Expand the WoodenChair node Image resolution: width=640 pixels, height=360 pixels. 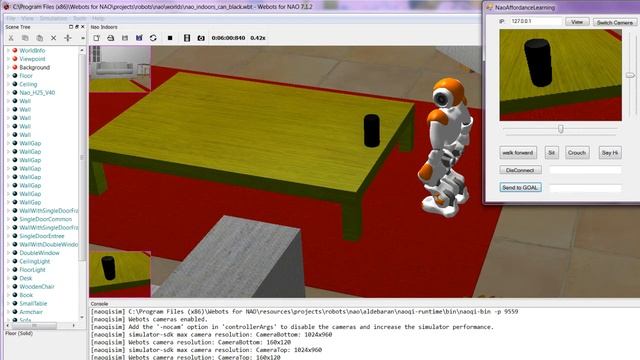click(8, 287)
